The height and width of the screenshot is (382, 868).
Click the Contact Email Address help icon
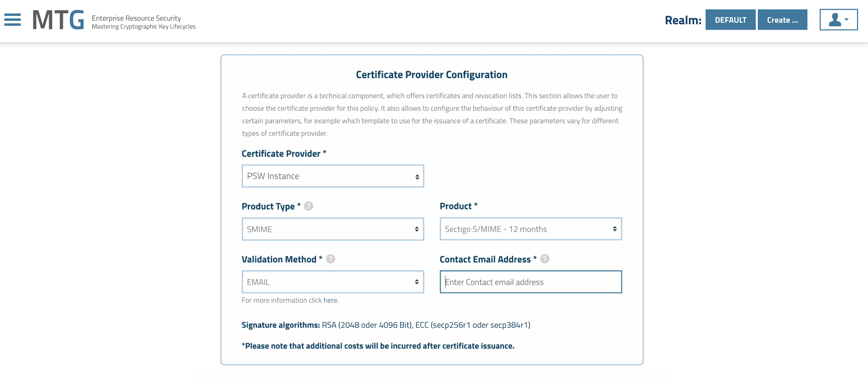click(x=544, y=259)
